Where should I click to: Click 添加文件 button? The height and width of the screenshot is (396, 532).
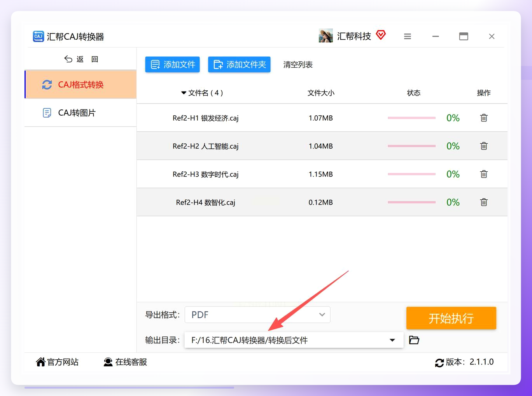[x=172, y=65]
